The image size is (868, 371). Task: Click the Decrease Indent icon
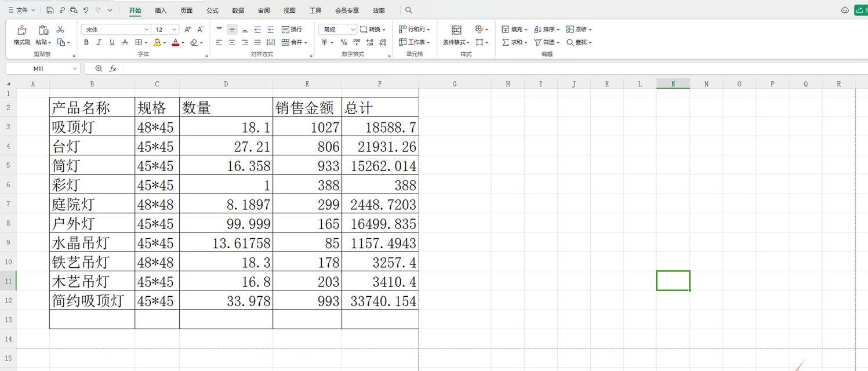(257, 29)
